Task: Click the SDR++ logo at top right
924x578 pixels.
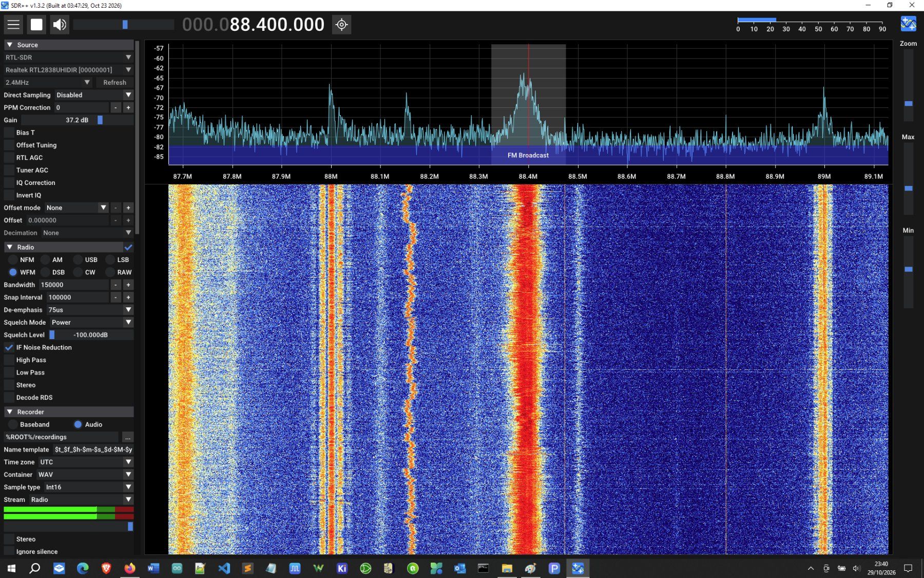Action: [908, 24]
